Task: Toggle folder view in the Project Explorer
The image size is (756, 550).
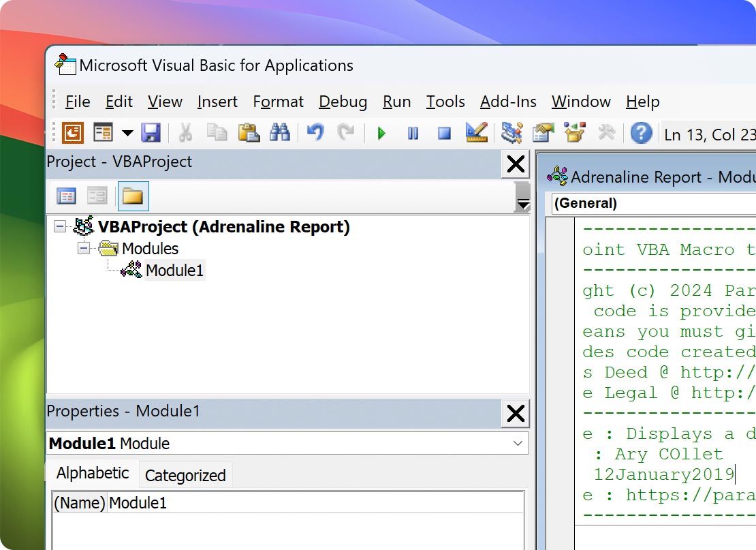Action: tap(133, 196)
